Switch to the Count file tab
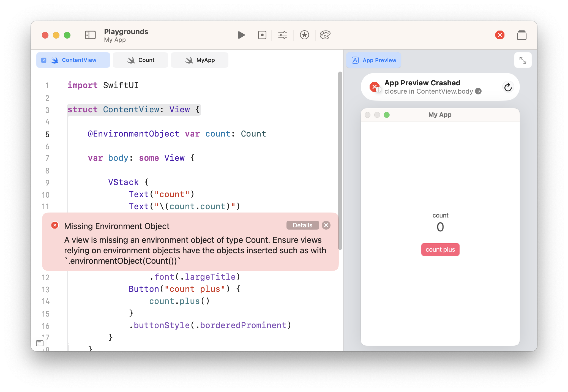The image size is (568, 392). [x=141, y=60]
